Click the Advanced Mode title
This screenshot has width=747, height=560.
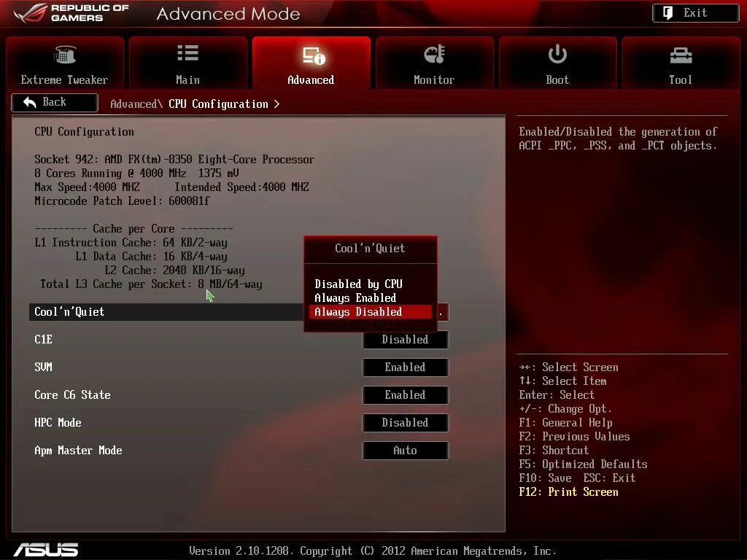[x=228, y=13]
